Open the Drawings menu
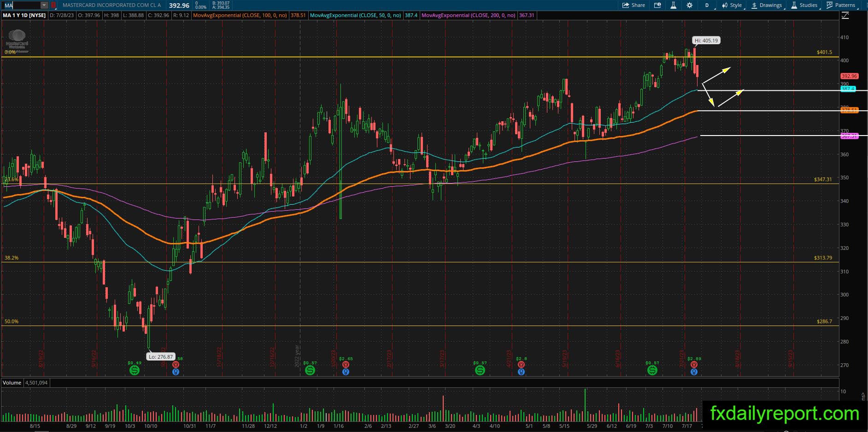Image resolution: width=868 pixels, height=432 pixels. click(768, 5)
